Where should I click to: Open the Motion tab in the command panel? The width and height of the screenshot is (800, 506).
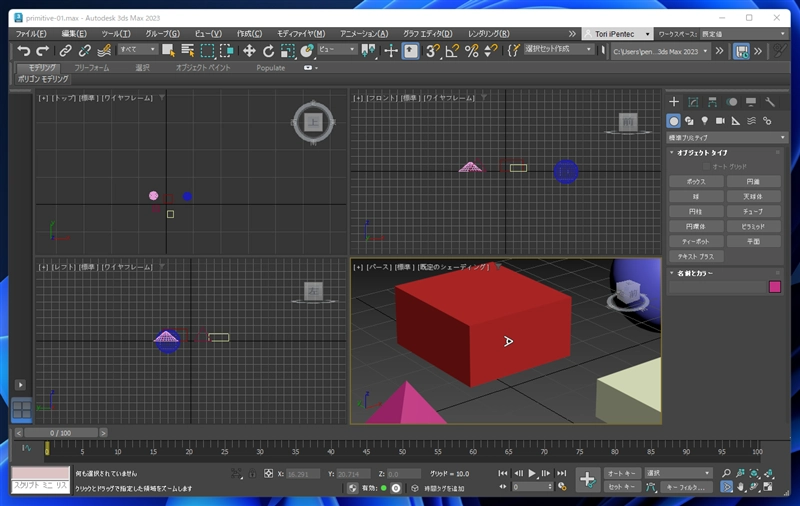point(732,102)
